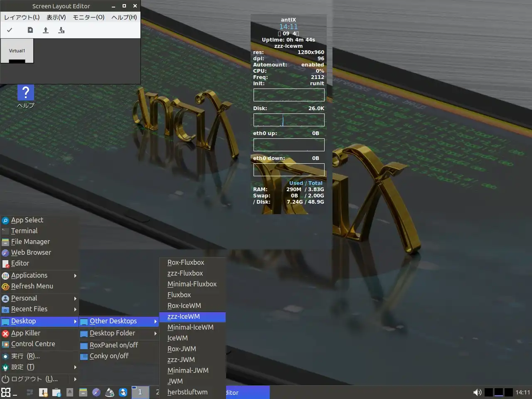Select zzz-IceWM from the desktops list

pos(184,316)
